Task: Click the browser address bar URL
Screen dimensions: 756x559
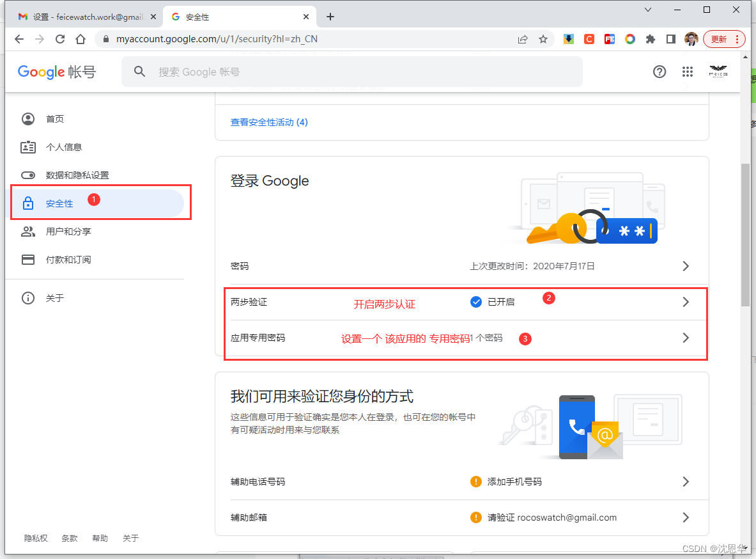Action: coord(217,39)
